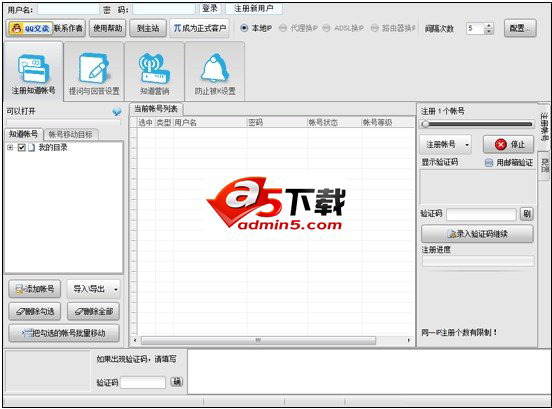Open 使用帮助
This screenshot has height=409, width=552.
108,28
